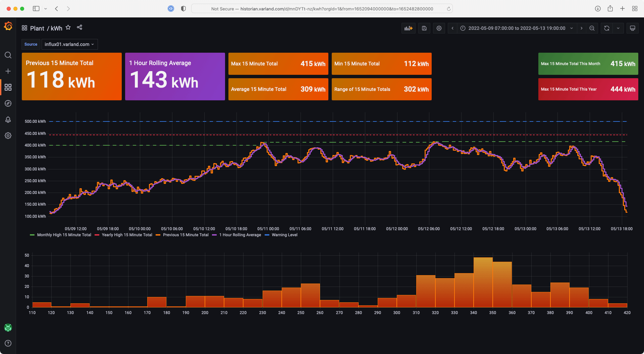Screen dimensions: 644x354
Task: Expand the time range picker dropdown
Action: pos(571,28)
